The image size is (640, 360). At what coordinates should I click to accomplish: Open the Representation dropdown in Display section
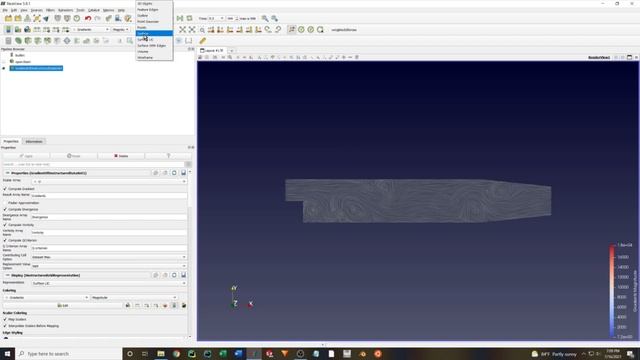pos(109,283)
